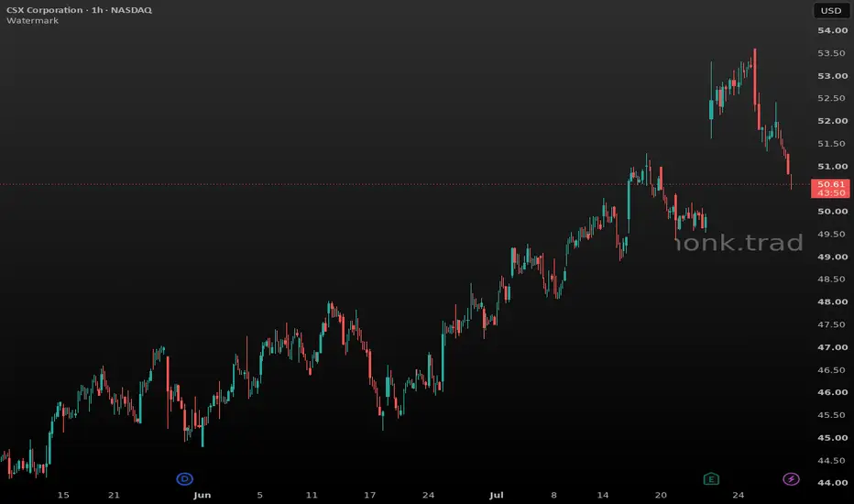Viewport: 854px width, 504px height.
Task: Click the green earnings E marker
Action: tap(711, 479)
